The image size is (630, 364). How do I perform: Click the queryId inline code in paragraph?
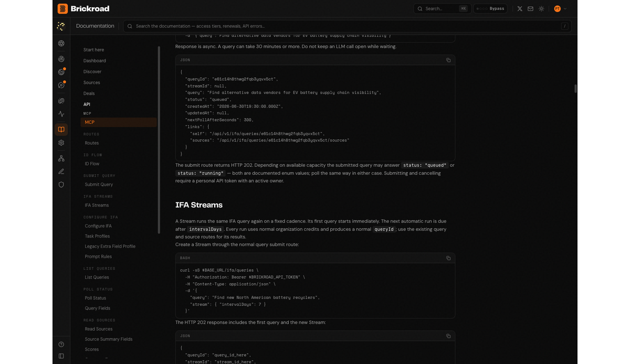tap(384, 229)
